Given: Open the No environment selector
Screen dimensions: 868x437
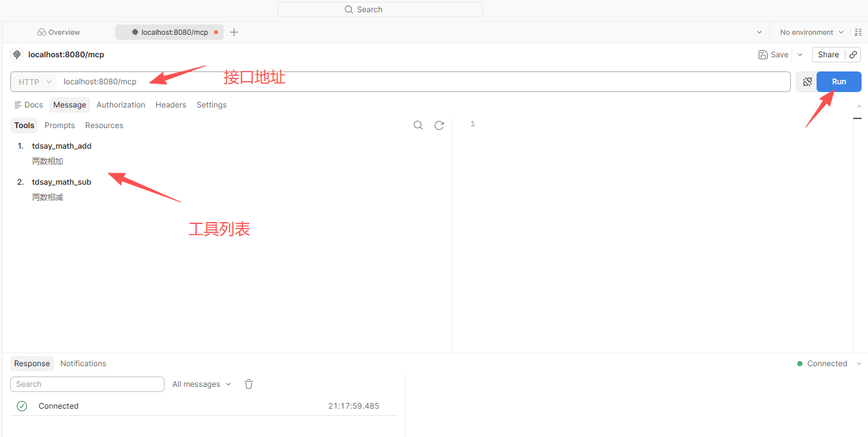Looking at the screenshot, I should click(811, 32).
